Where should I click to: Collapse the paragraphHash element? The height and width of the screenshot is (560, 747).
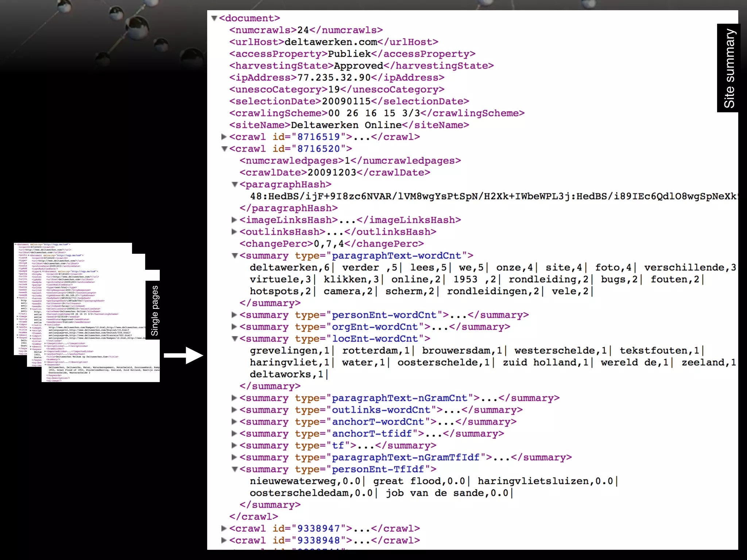pyautogui.click(x=235, y=184)
